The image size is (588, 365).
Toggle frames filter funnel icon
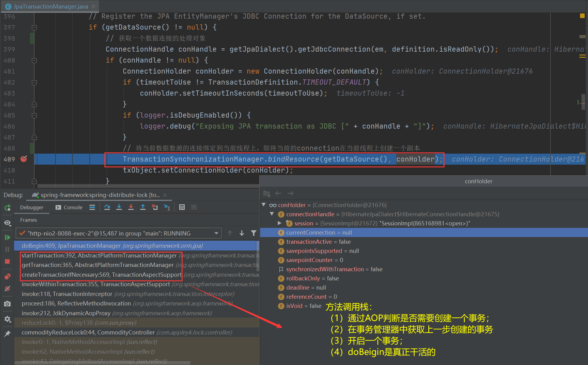(x=253, y=233)
